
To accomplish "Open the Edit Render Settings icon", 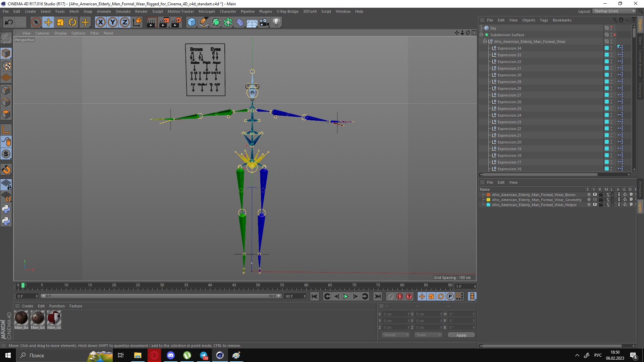I will click(x=176, y=22).
